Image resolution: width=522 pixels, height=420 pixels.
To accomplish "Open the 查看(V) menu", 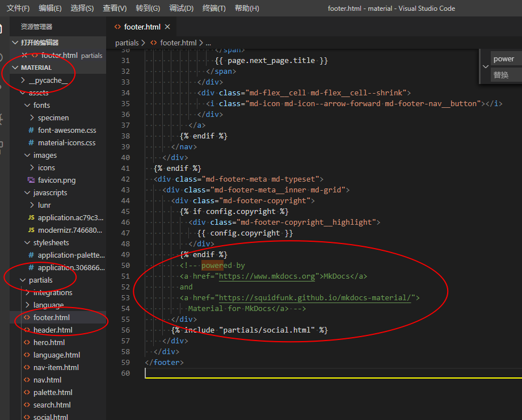I will tap(115, 9).
